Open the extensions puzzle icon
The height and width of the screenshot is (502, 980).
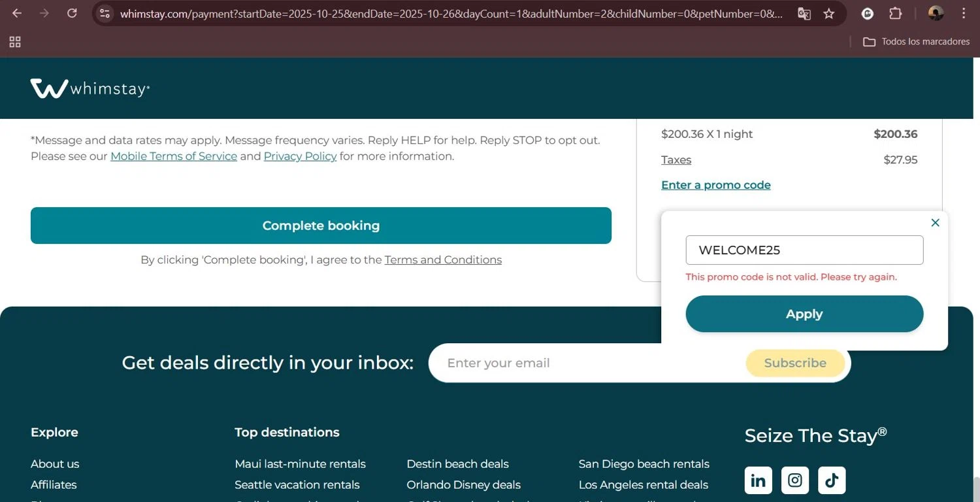tap(896, 13)
